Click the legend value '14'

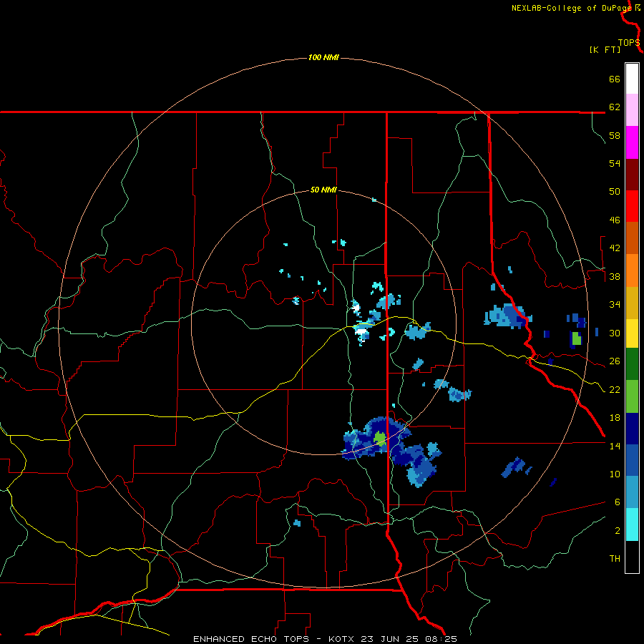click(x=615, y=446)
